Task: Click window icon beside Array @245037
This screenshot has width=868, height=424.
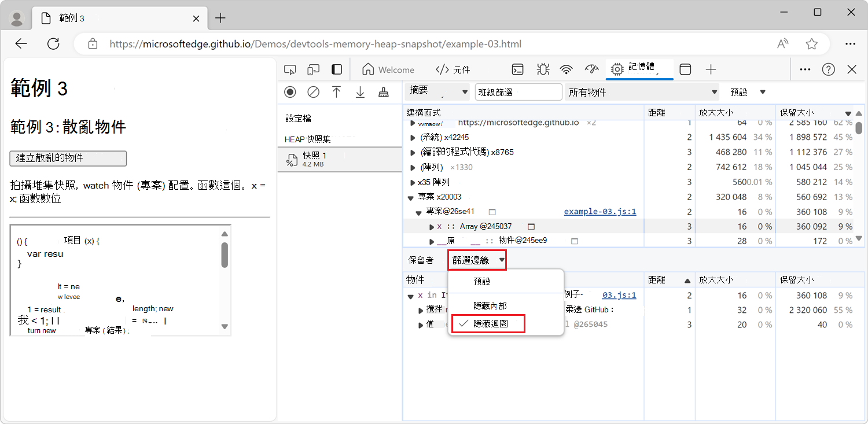Action: point(531,226)
